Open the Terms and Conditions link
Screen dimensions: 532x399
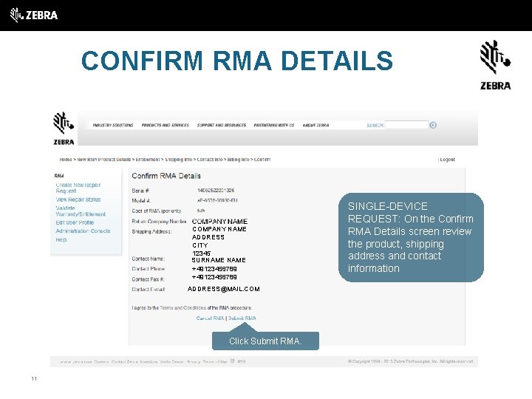[183, 307]
